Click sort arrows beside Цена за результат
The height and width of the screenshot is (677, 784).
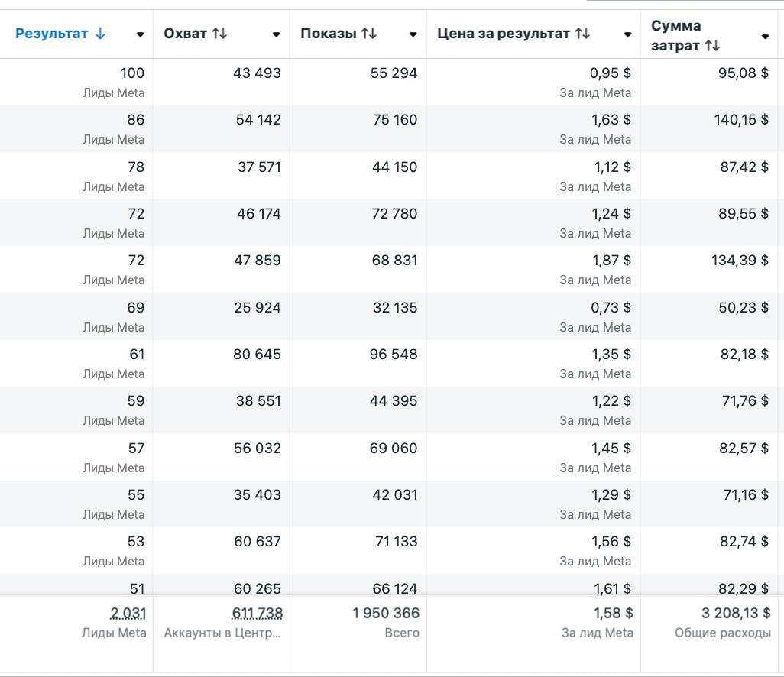click(582, 34)
